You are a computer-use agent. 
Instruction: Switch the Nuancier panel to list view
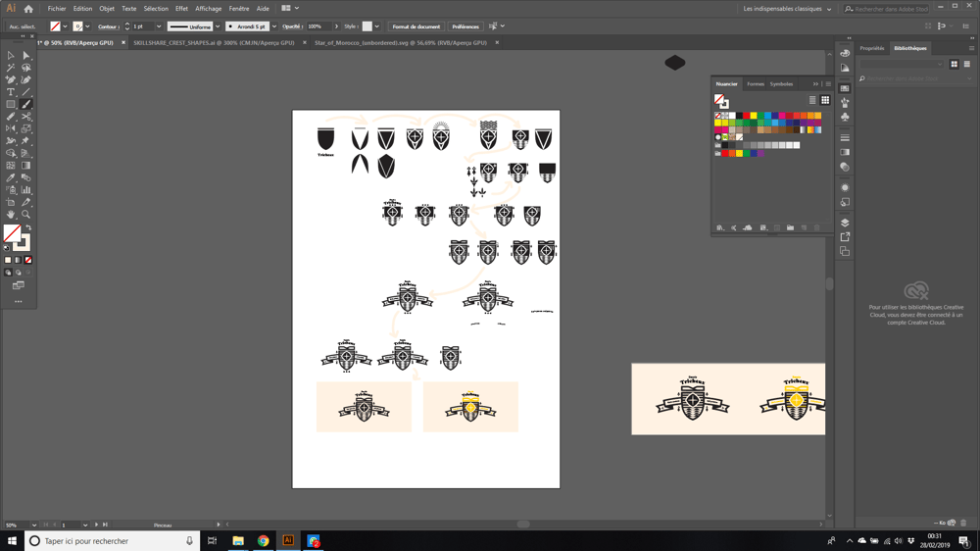tap(812, 100)
